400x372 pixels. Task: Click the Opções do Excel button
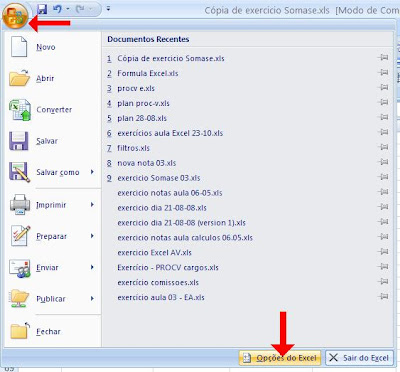point(280,358)
